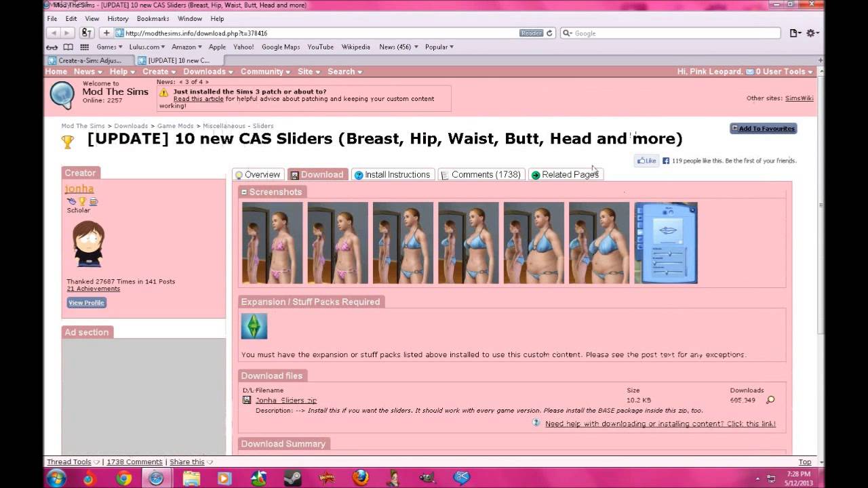Click the View Profile button

pyautogui.click(x=86, y=303)
